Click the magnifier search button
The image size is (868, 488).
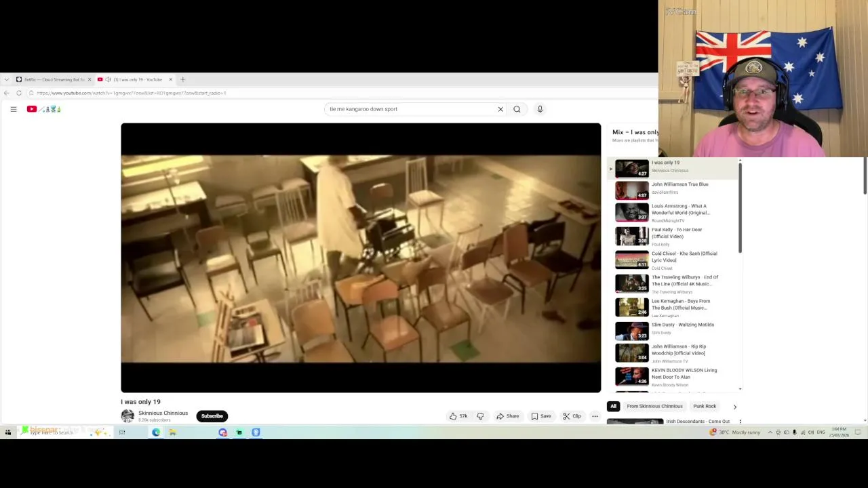[517, 109]
